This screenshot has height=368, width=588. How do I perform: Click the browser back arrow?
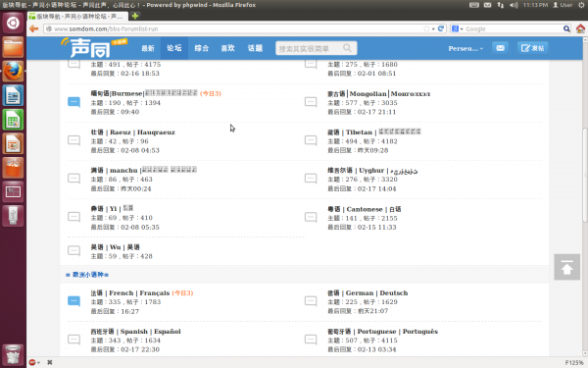point(33,28)
